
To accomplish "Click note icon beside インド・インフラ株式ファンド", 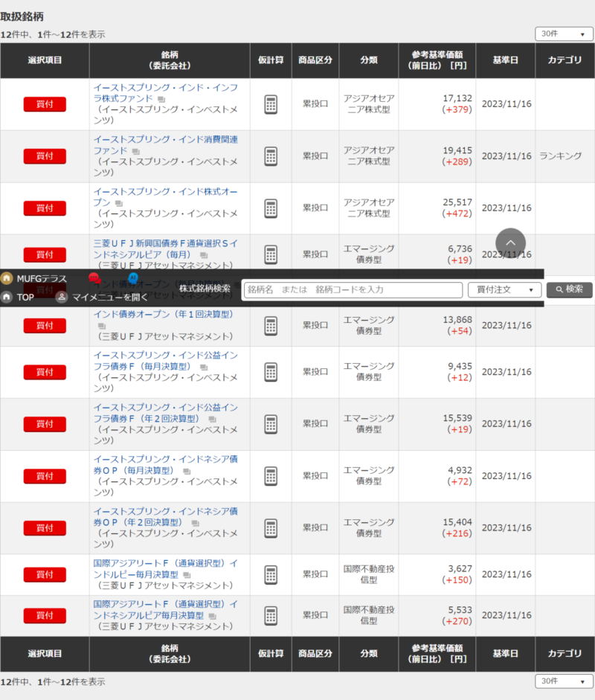I will click(161, 99).
